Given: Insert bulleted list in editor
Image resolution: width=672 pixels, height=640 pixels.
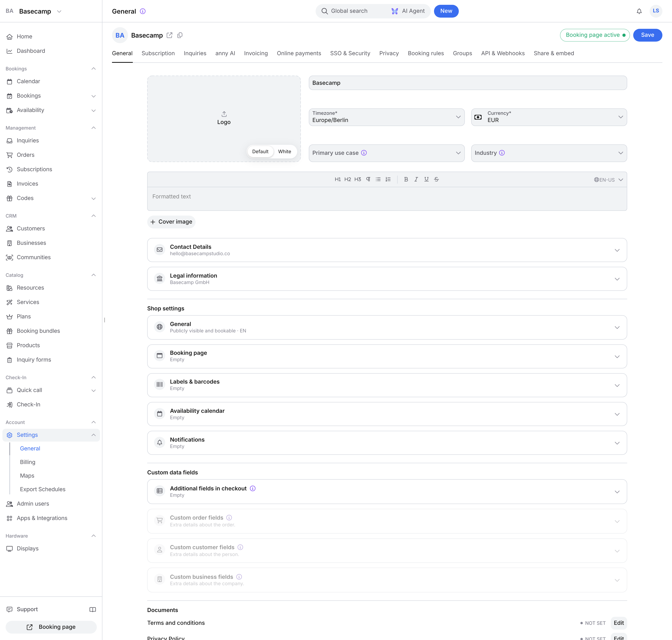Looking at the screenshot, I should click(x=378, y=179).
